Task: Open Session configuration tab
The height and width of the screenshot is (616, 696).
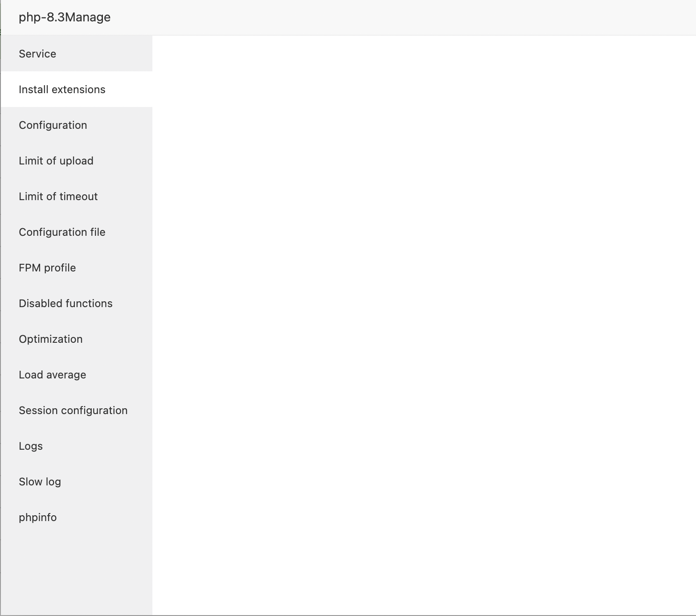Action: [77, 410]
